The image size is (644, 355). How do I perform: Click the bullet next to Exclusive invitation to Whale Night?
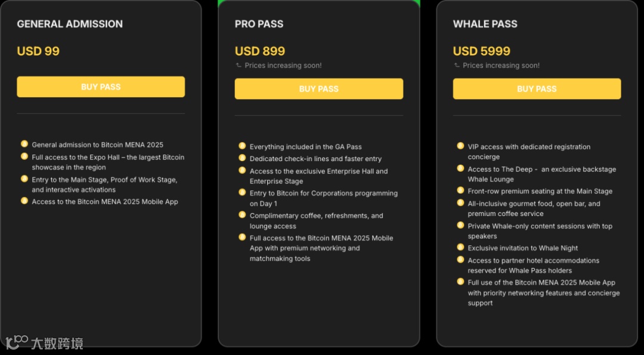tap(460, 247)
